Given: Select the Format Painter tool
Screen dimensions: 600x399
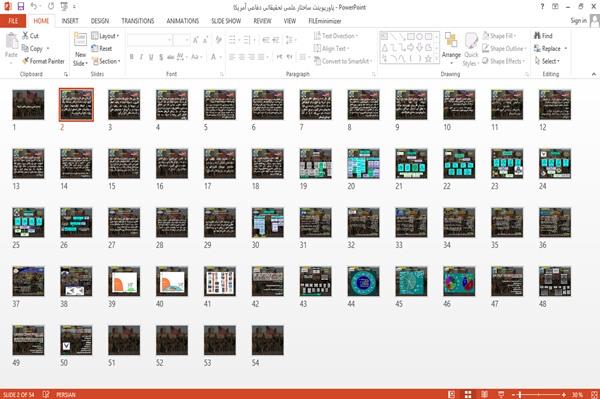Looking at the screenshot, I should coord(43,61).
